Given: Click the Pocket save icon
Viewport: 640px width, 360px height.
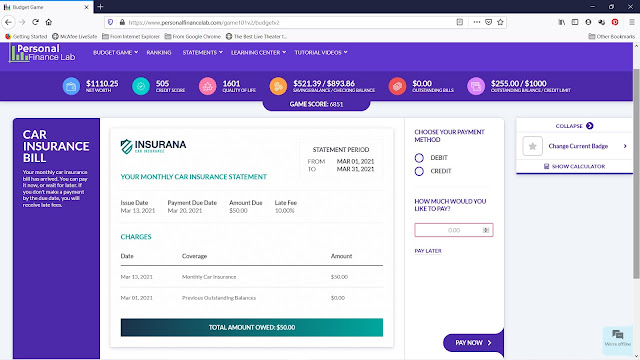Looking at the screenshot, I should coord(488,22).
